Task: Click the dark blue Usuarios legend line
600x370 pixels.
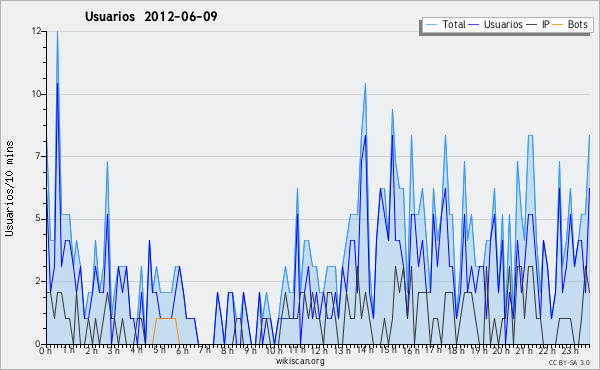Action: [474, 25]
